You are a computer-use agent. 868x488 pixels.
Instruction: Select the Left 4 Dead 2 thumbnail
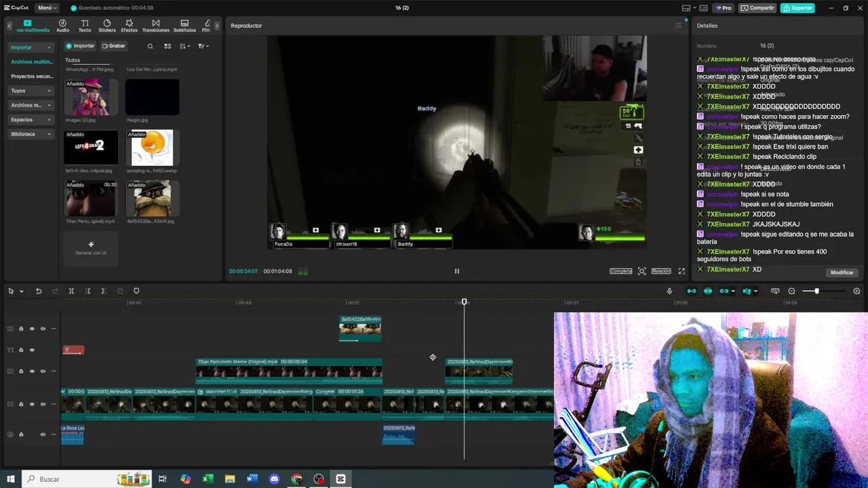91,147
